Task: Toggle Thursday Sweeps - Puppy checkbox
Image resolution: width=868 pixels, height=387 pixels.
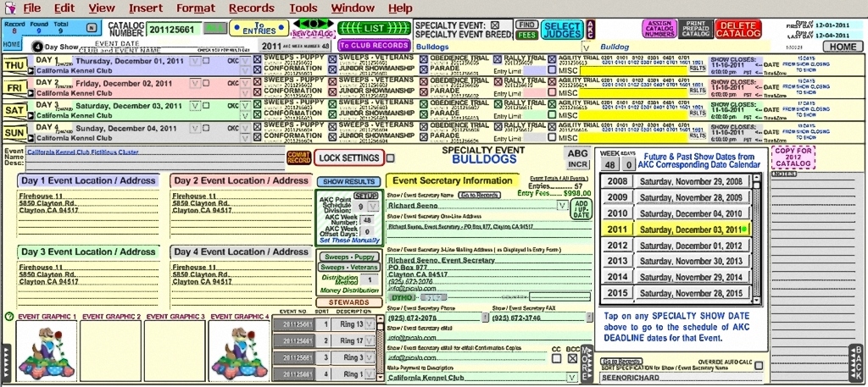Action: click(x=258, y=58)
